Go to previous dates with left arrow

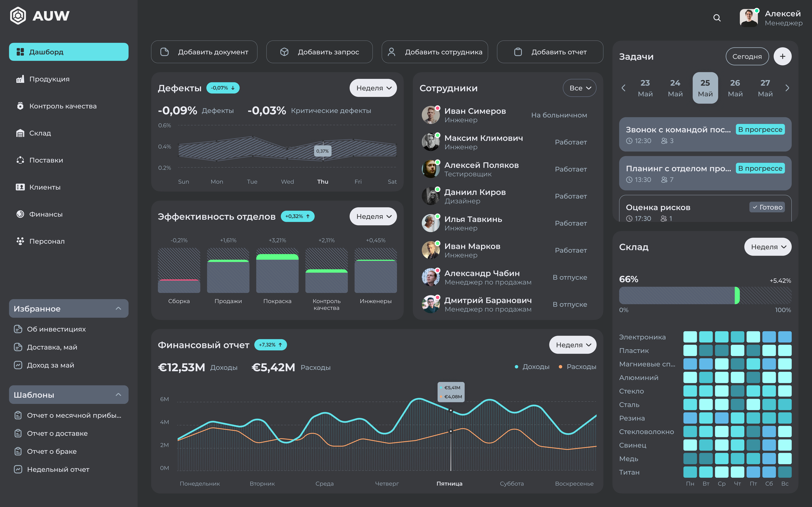coord(623,88)
